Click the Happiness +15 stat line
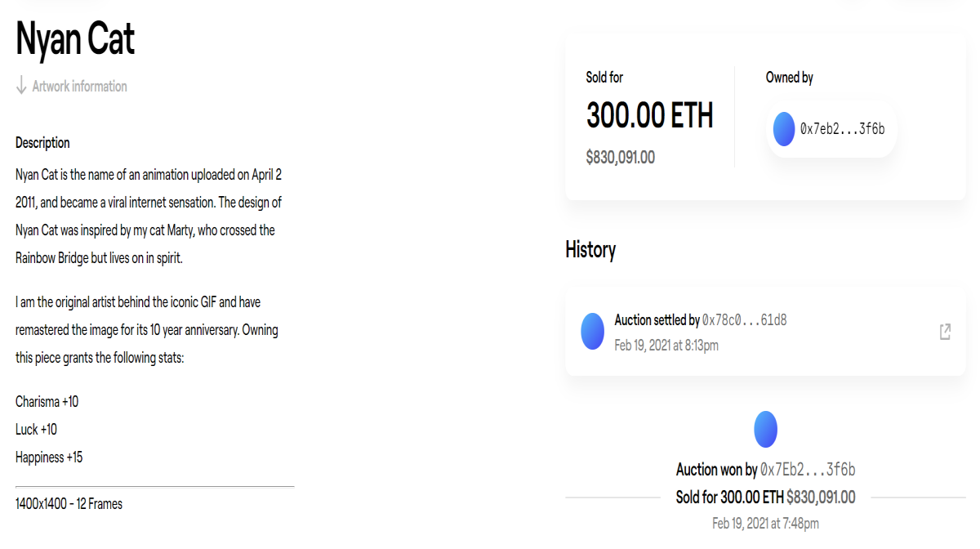 (49, 457)
